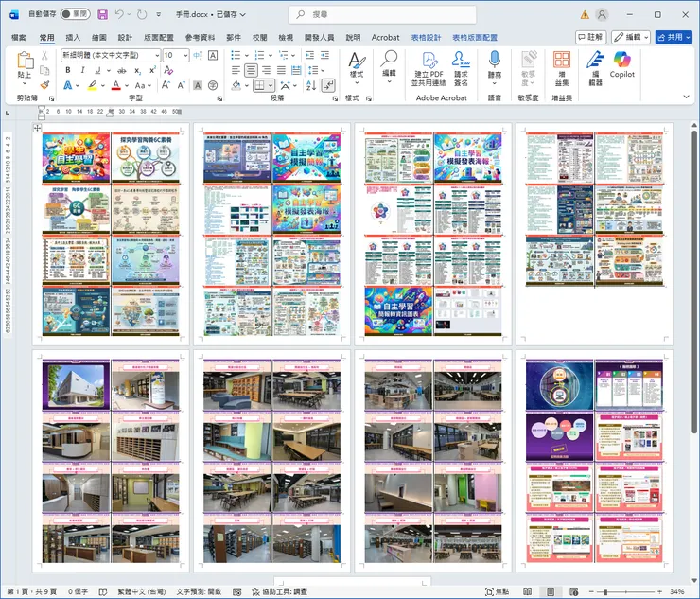Click the Bullets list icon

pyautogui.click(x=236, y=55)
